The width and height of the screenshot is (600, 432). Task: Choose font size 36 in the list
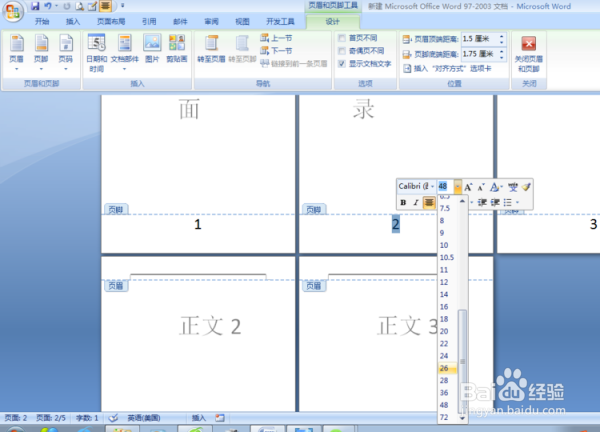click(447, 393)
